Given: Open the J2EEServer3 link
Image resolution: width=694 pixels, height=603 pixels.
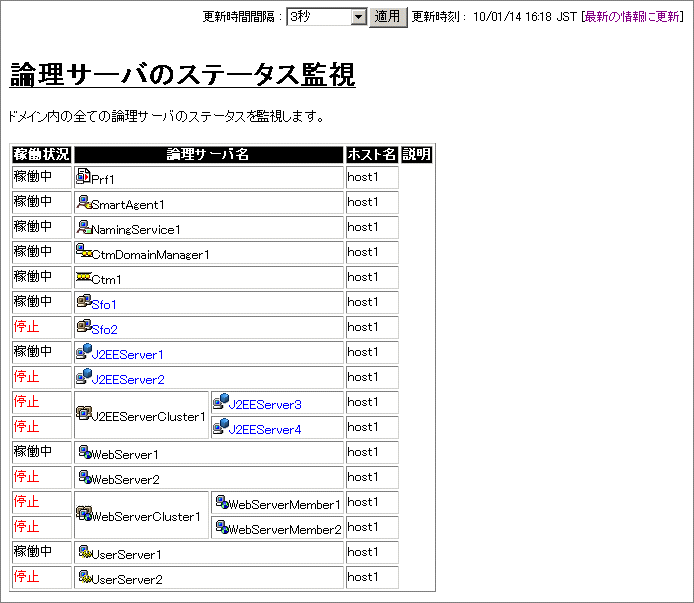Looking at the screenshot, I should [x=265, y=405].
